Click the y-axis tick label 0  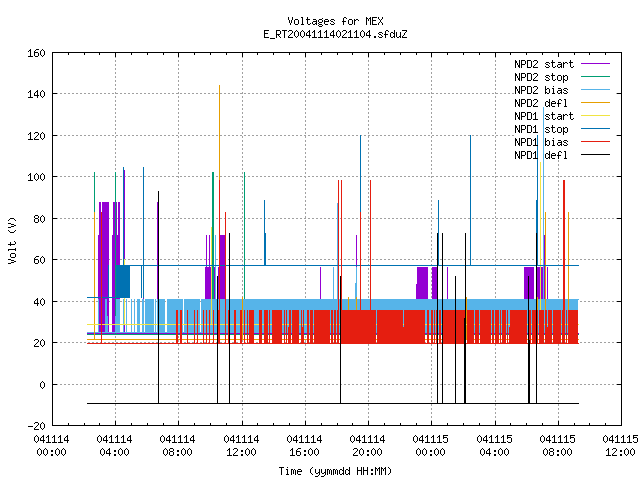[42, 384]
